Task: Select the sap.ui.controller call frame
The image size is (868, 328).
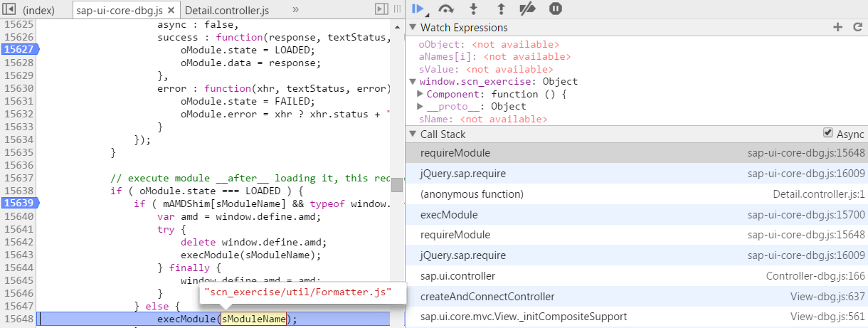Action: tap(636, 276)
